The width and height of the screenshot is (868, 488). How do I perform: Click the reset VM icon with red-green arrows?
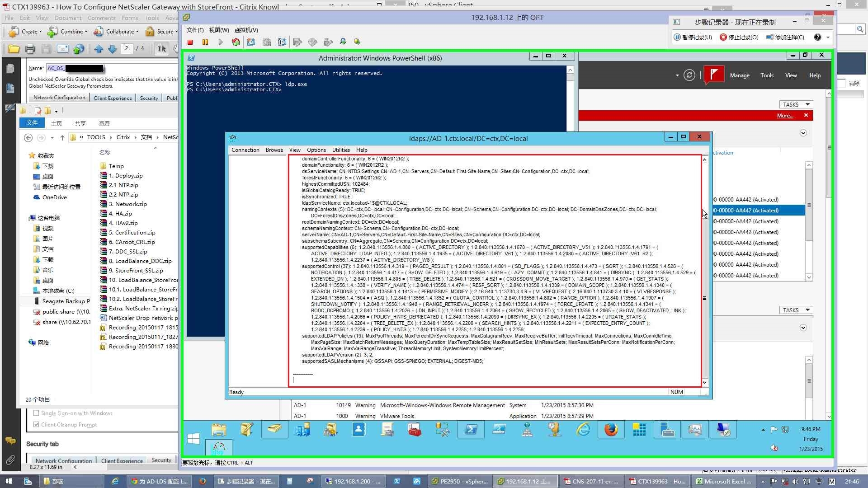click(236, 42)
